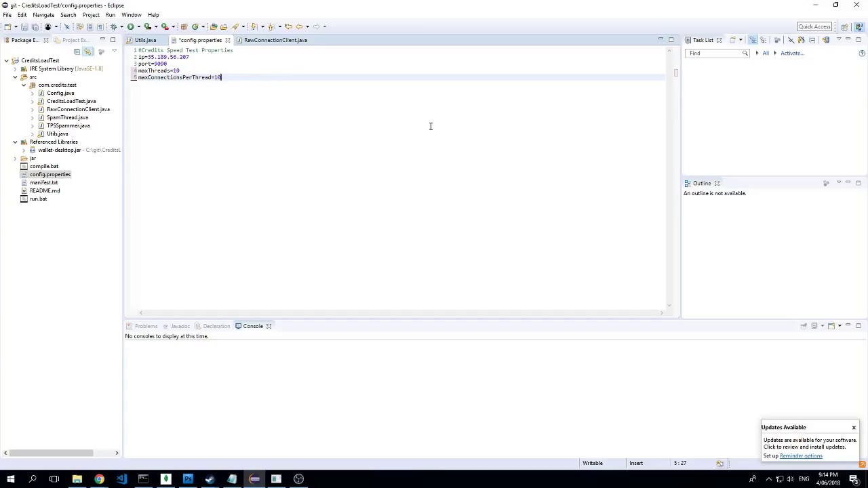Click the New Java Package icon
The width and height of the screenshot is (868, 488).
(x=184, y=26)
